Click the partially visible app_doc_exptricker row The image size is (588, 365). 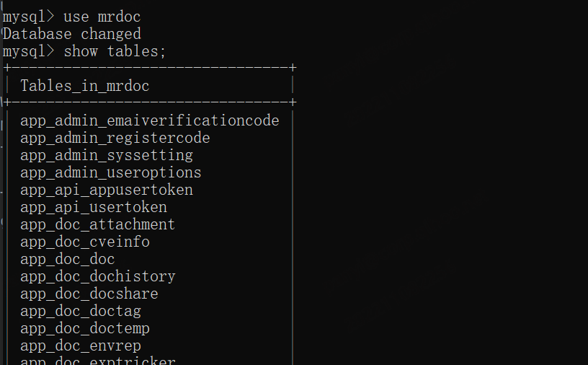98,361
